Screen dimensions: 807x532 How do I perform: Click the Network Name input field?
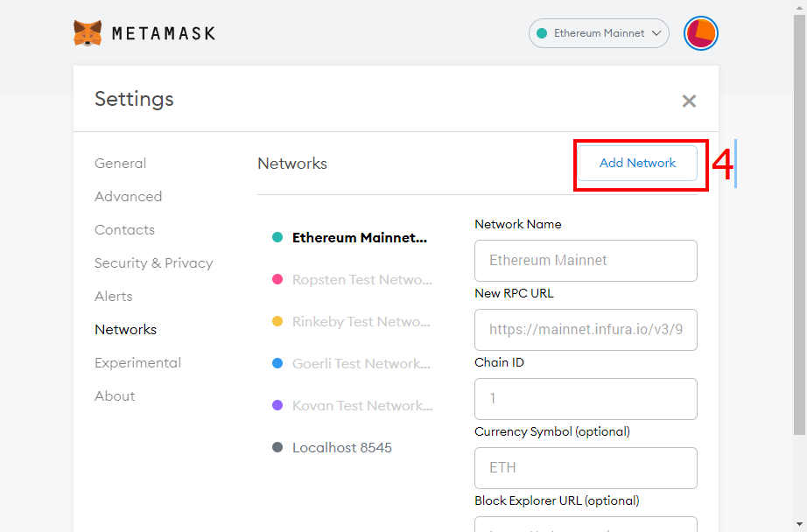pos(586,261)
